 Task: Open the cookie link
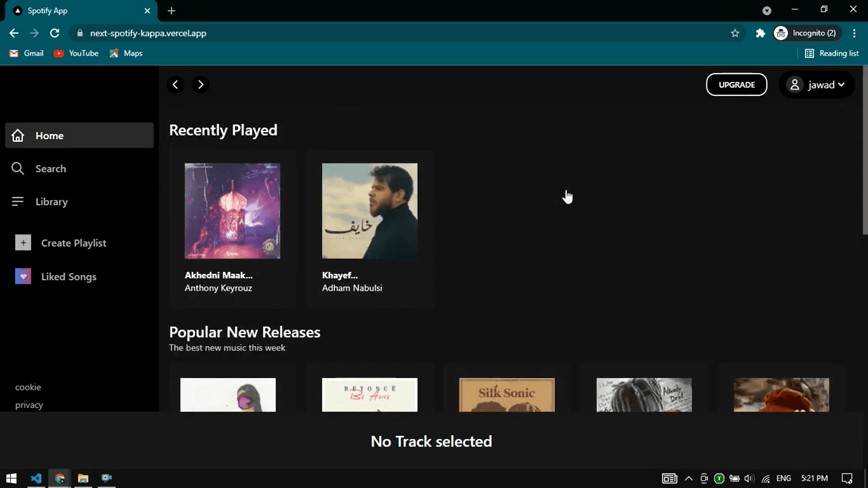(x=28, y=387)
